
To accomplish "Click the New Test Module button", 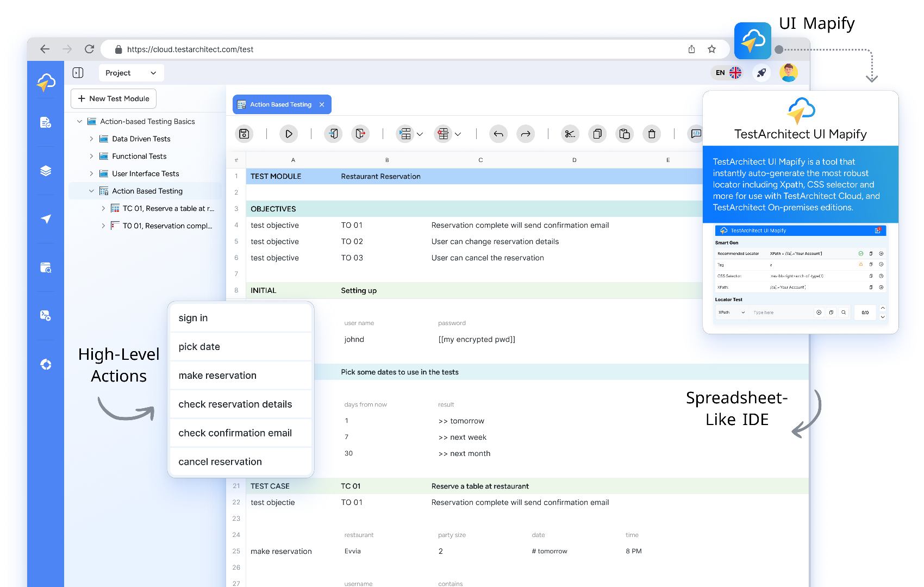I will [114, 99].
